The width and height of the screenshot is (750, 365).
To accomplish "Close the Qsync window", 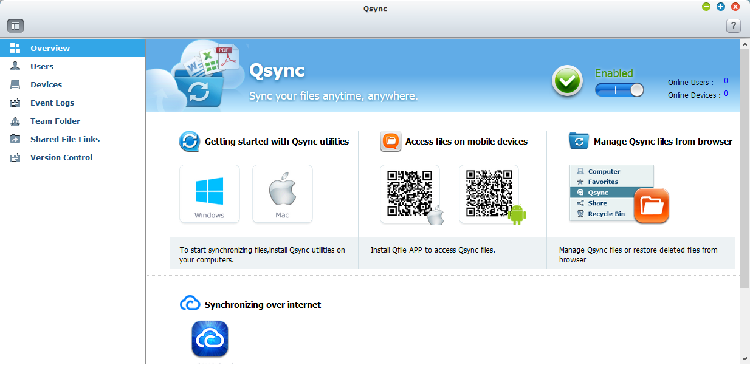I will [736, 7].
